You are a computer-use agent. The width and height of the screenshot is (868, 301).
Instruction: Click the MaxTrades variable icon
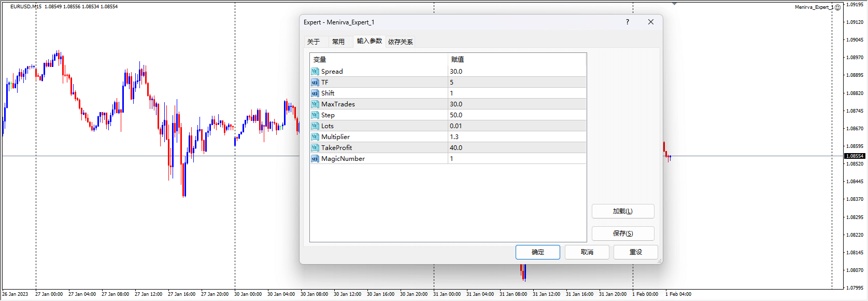tap(315, 104)
